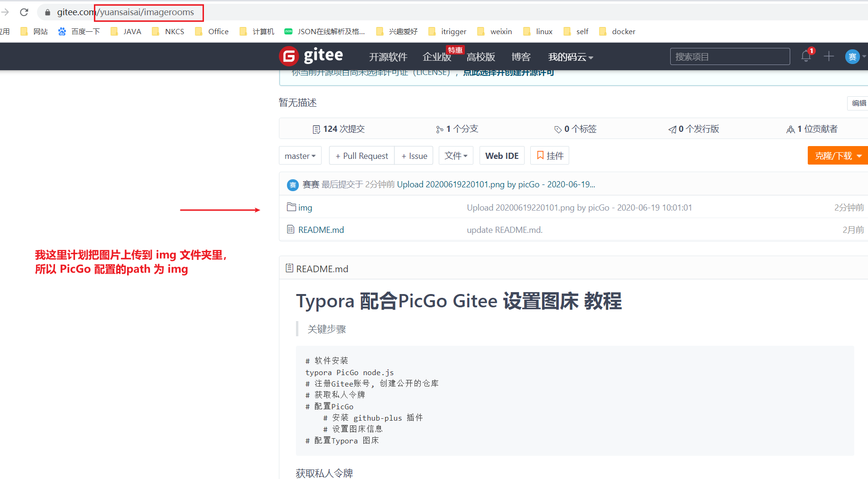Click the browser reload icon
The width and height of the screenshot is (868, 479).
[24, 12]
